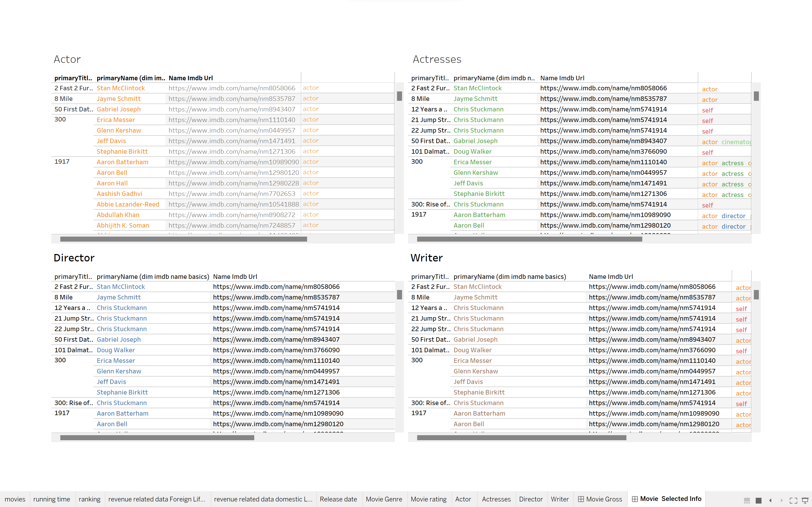Open Stan McClintock IMDb URL in Actor table
This screenshot has width=812, height=507.
point(232,88)
